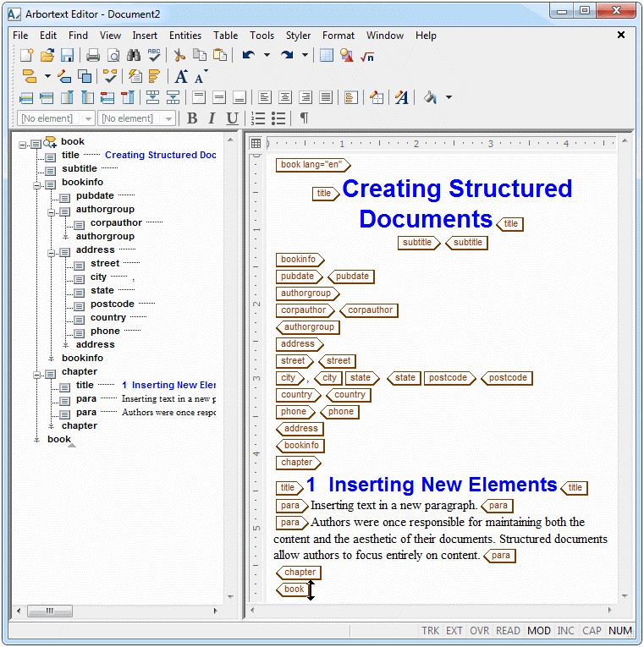This screenshot has height=647, width=644.
Task: Toggle Underline formatting
Action: pos(232,118)
